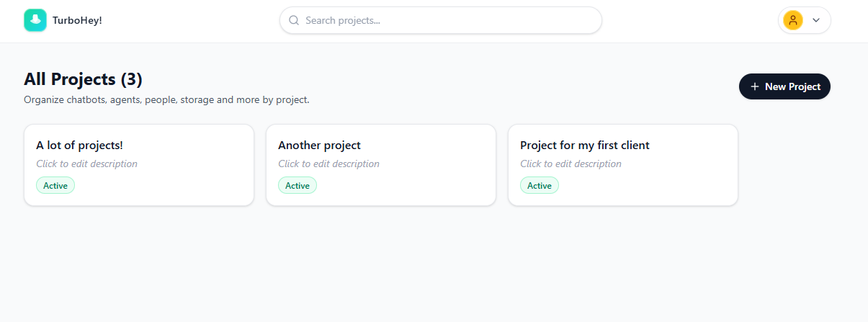This screenshot has height=322, width=868.
Task: Click the TurboHey logo icon
Action: coord(35,20)
